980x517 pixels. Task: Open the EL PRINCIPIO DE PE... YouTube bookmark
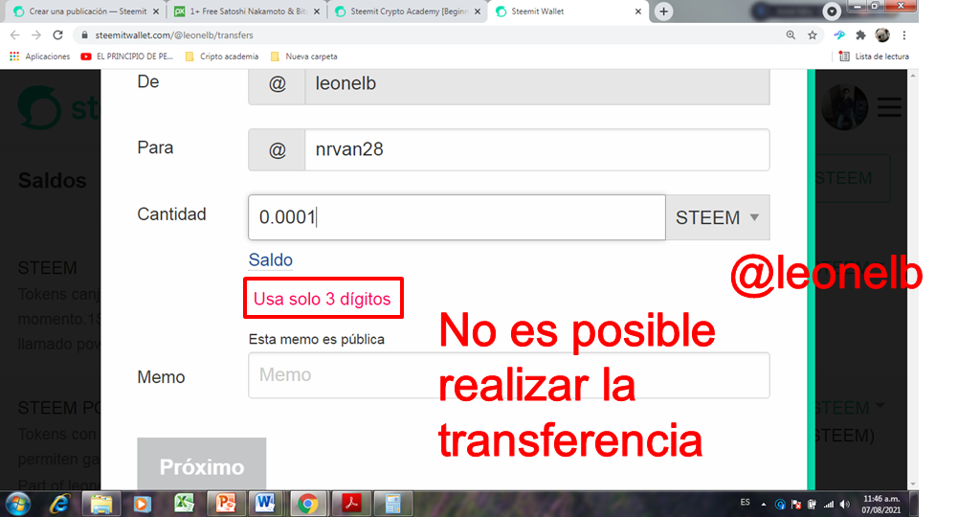[127, 56]
